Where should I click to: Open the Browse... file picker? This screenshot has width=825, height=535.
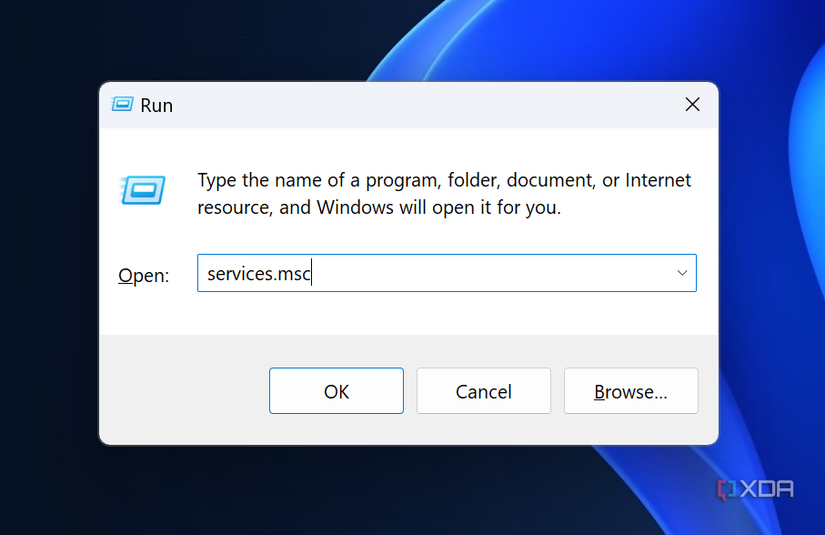631,391
